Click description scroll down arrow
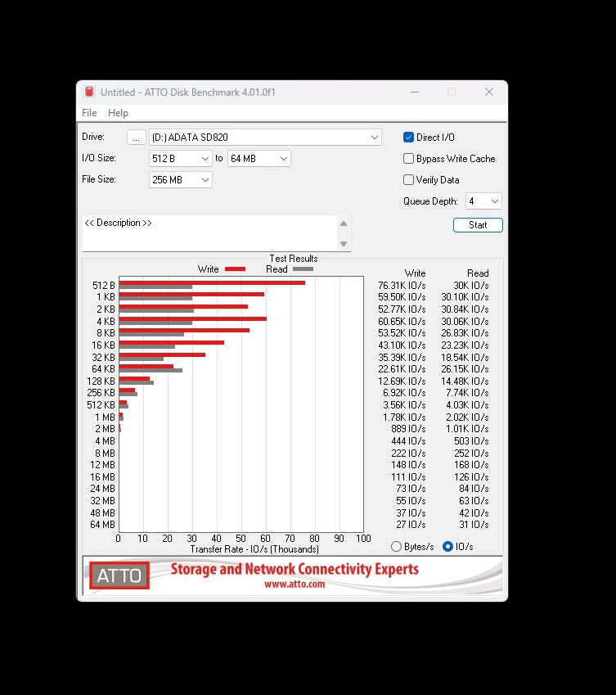Viewport: 616px width, 695px height. (344, 244)
